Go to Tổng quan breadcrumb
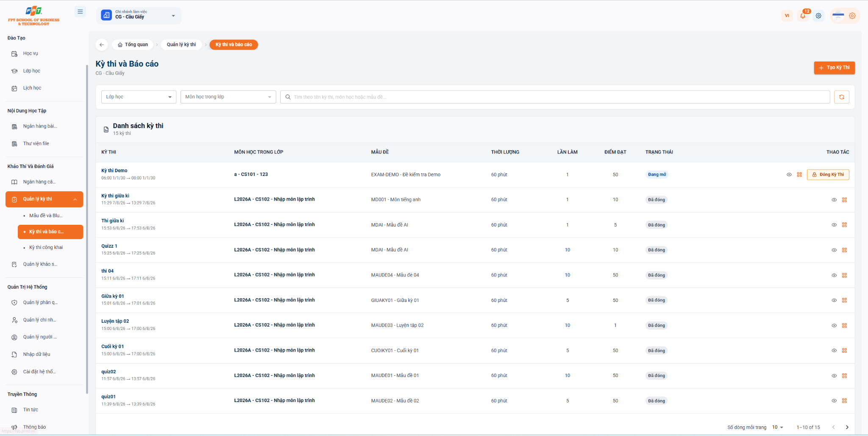The height and width of the screenshot is (436, 868). [133, 45]
